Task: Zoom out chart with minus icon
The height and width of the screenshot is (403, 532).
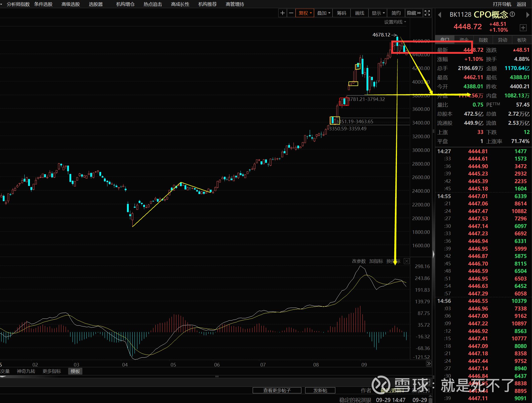Action: point(291,13)
